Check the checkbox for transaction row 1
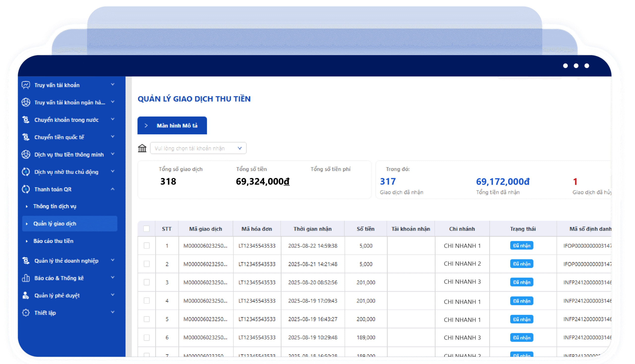635x364 pixels. (x=147, y=246)
